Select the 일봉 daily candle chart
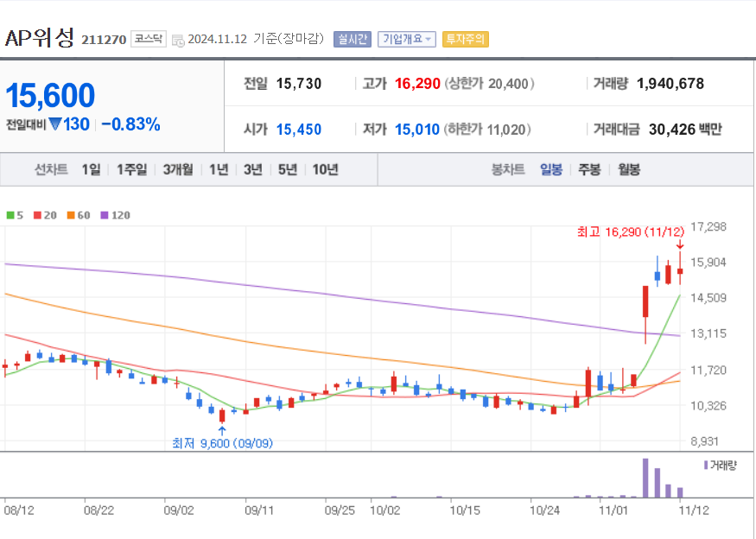The image size is (756, 539). 551,169
